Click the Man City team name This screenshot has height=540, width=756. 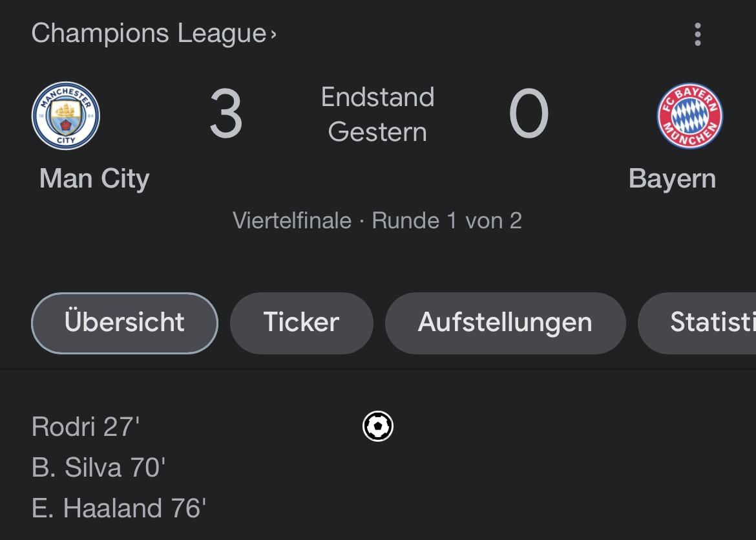(x=94, y=179)
